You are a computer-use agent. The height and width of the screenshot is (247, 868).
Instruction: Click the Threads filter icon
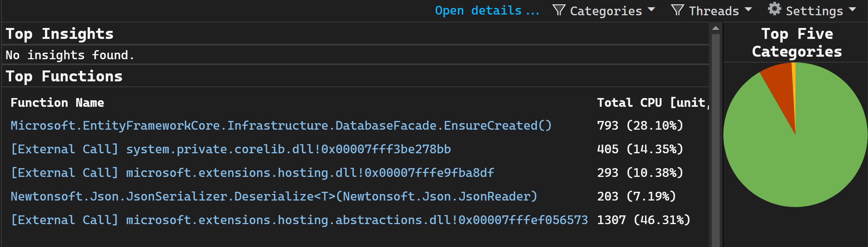677,10
